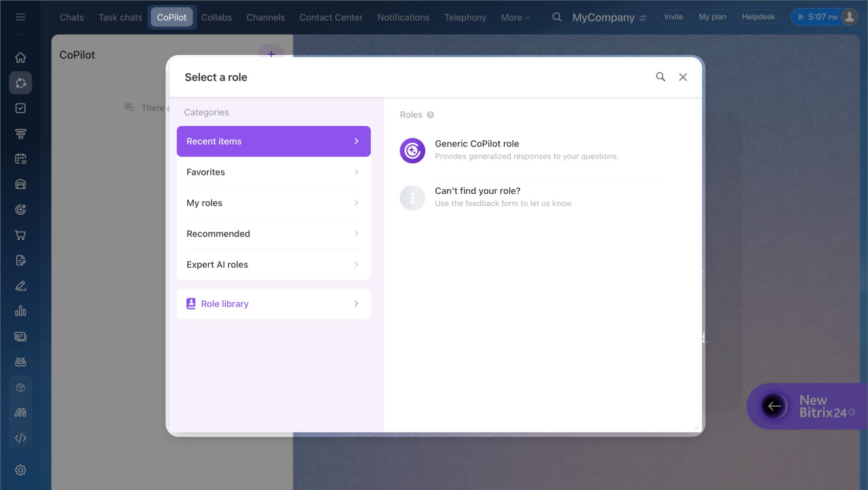Expand the Favorites category
Screen dimensions: 868x490
click(273, 172)
